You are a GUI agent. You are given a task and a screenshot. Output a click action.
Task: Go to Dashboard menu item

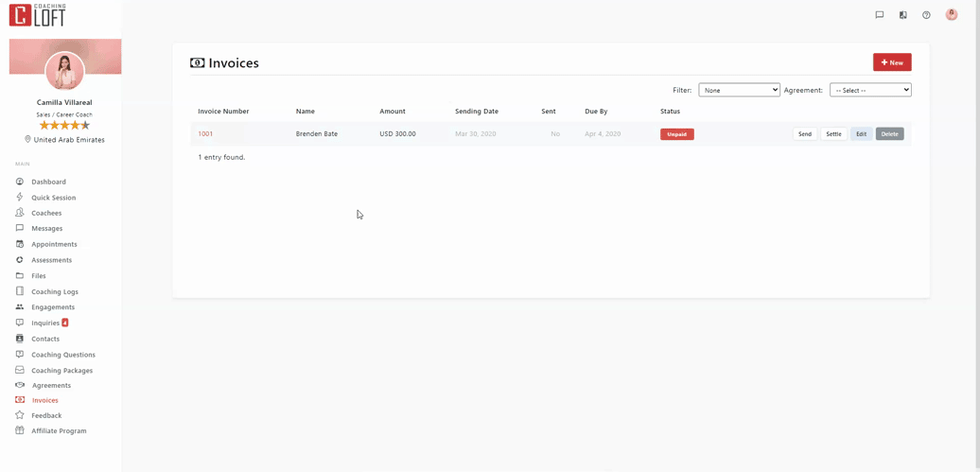49,182
